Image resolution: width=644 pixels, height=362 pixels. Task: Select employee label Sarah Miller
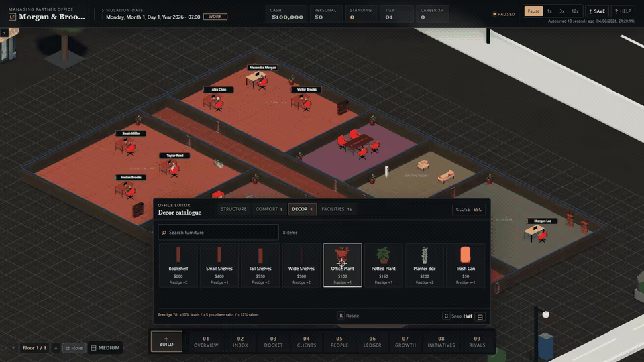point(131,133)
